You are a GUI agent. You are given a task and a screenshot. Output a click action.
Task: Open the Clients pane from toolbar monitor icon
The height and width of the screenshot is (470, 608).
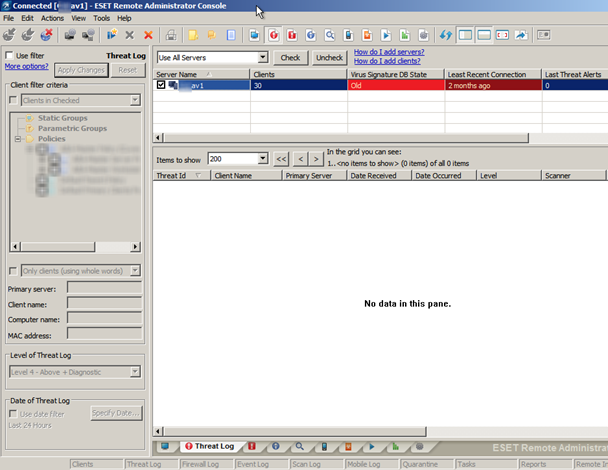coord(254,35)
